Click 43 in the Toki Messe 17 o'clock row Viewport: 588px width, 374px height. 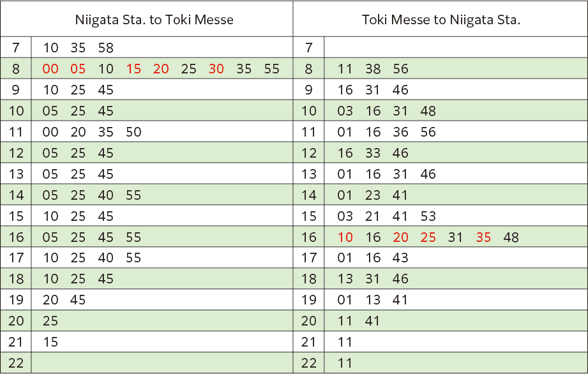(400, 258)
